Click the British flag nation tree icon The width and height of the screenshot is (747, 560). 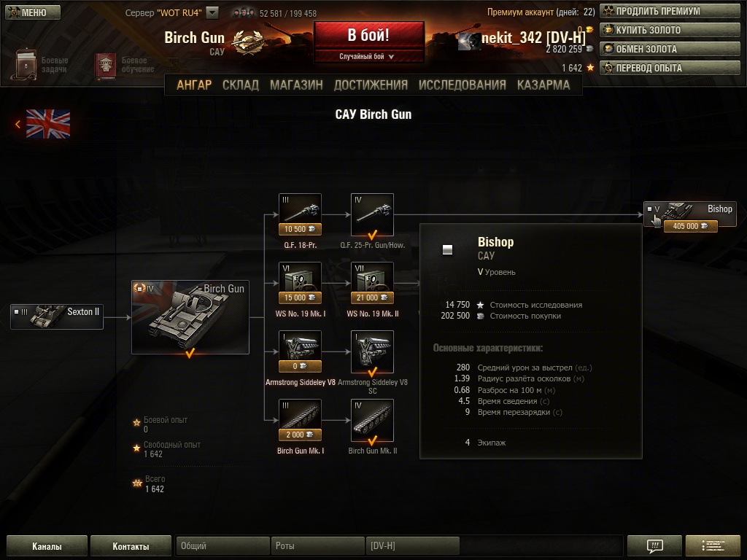(48, 124)
